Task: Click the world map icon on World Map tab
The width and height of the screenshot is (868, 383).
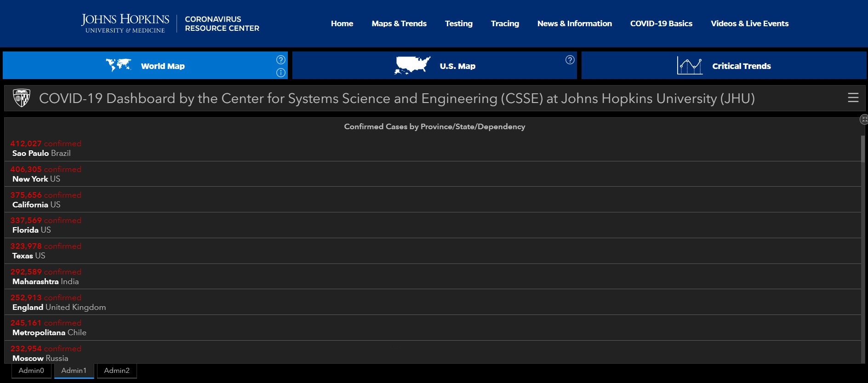Action: click(x=119, y=65)
